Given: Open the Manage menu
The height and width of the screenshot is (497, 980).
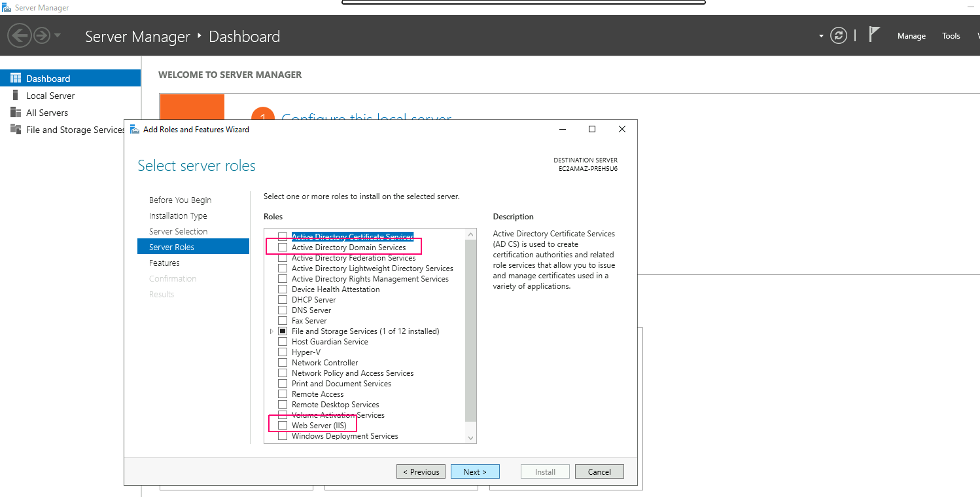Looking at the screenshot, I should (x=911, y=36).
